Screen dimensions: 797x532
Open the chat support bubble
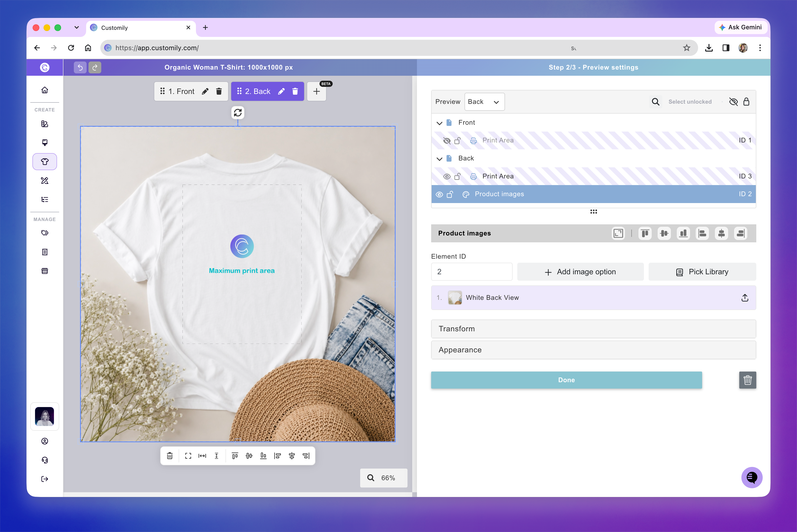click(752, 477)
